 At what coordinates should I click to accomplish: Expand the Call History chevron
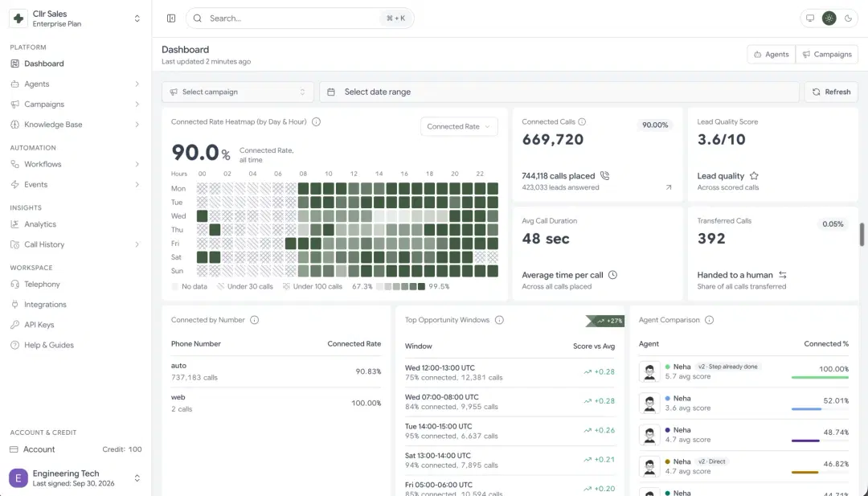[137, 244]
